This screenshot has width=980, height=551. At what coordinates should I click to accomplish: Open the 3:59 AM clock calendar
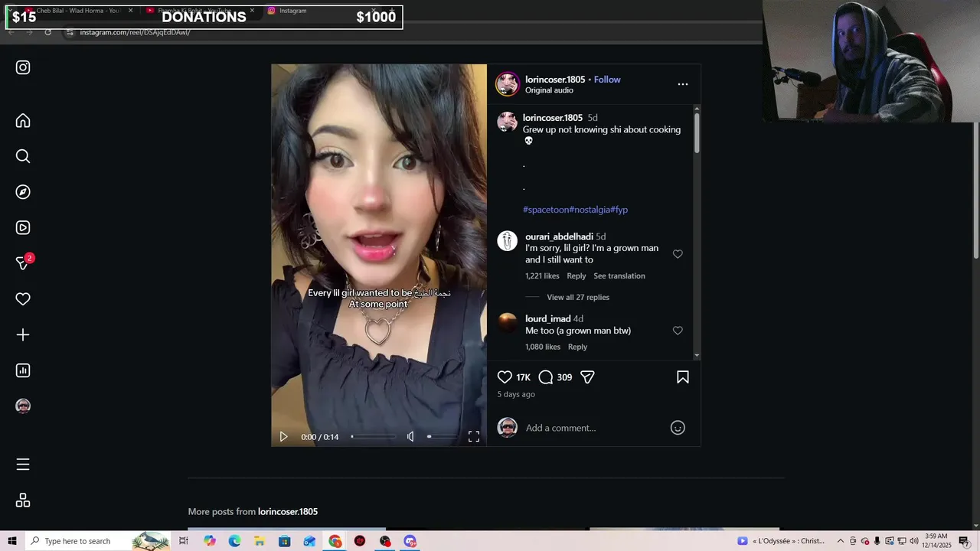(936, 541)
